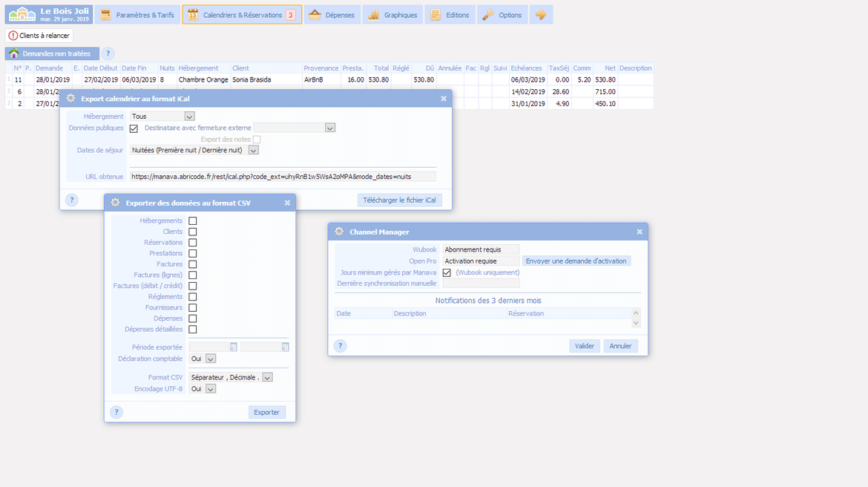
Task: Click Télécharger le fichier iCal button
Action: coord(400,200)
